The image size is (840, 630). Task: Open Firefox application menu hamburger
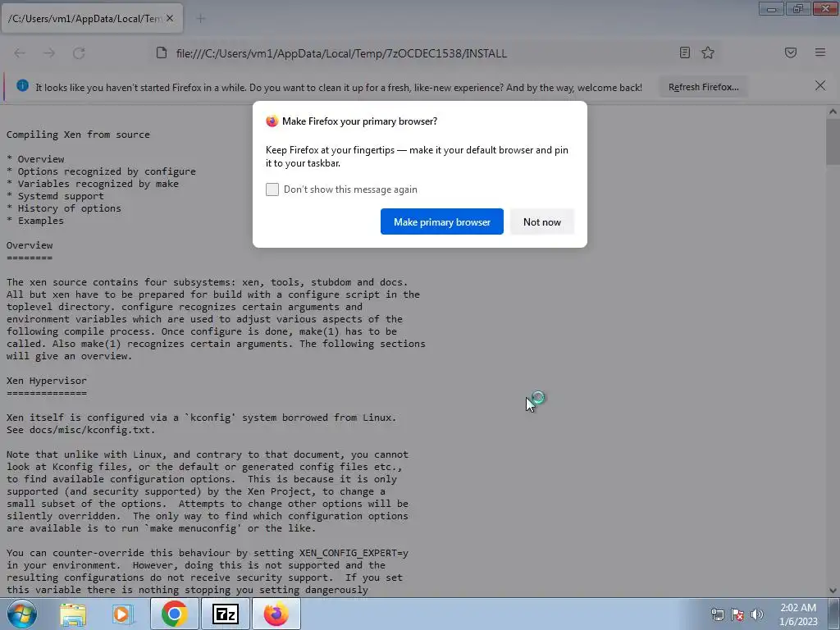820,52
